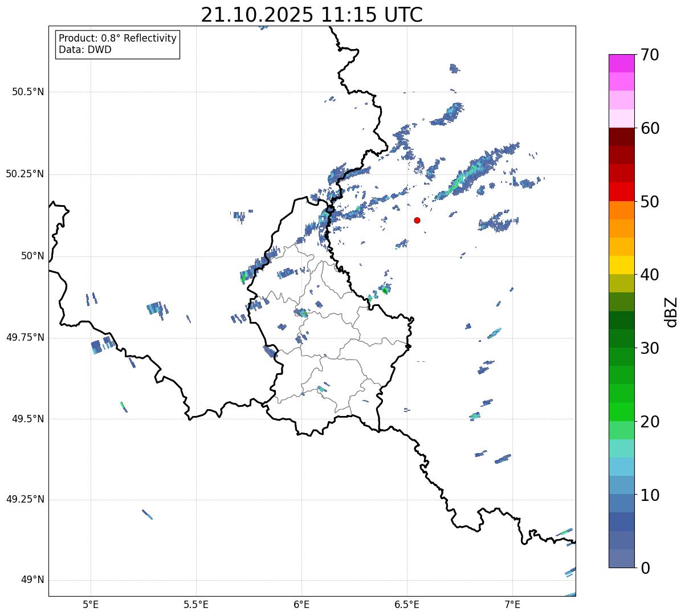The width and height of the screenshot is (685, 616).
Task: Click the 5°E longitude label
Action: (91, 604)
